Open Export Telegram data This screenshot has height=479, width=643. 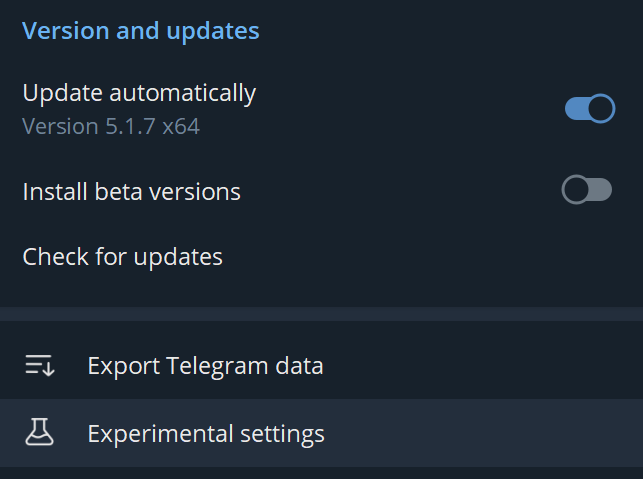205,366
